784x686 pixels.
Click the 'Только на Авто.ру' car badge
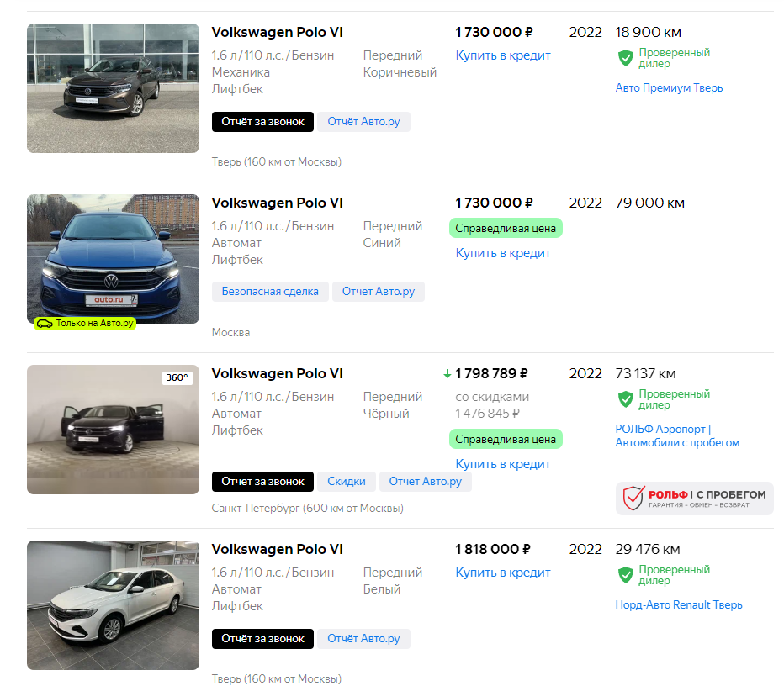[x=84, y=323]
